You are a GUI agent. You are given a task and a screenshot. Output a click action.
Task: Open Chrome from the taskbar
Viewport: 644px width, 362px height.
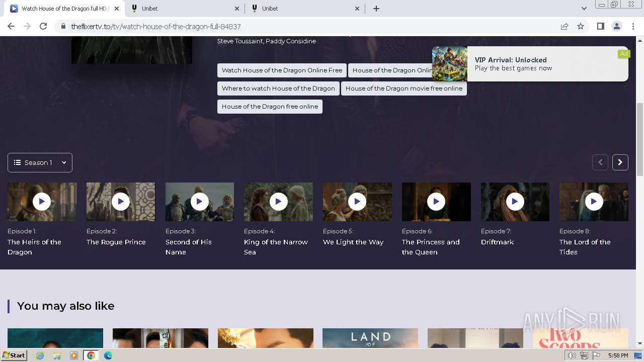pos(91,355)
